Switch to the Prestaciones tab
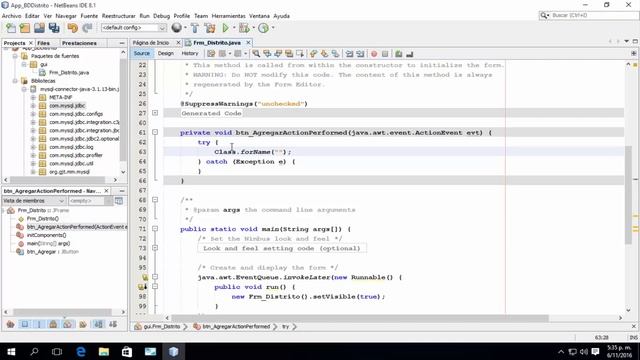The height and width of the screenshot is (360, 640). click(x=79, y=43)
